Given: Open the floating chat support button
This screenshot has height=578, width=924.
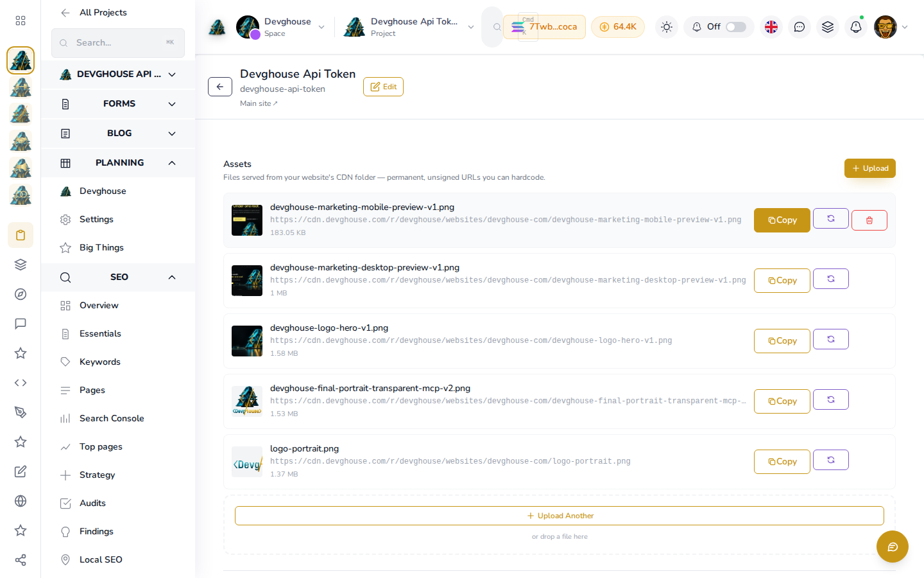Looking at the screenshot, I should (x=893, y=547).
